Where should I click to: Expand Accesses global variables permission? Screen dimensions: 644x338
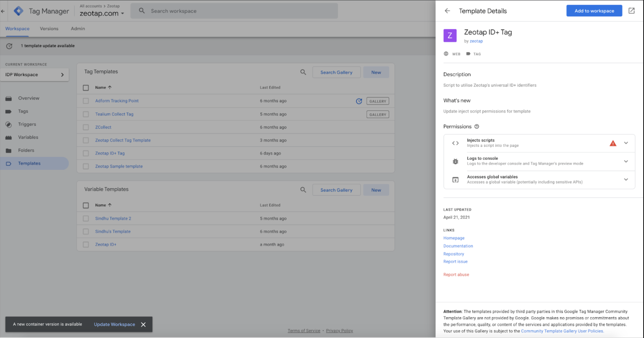click(x=626, y=180)
